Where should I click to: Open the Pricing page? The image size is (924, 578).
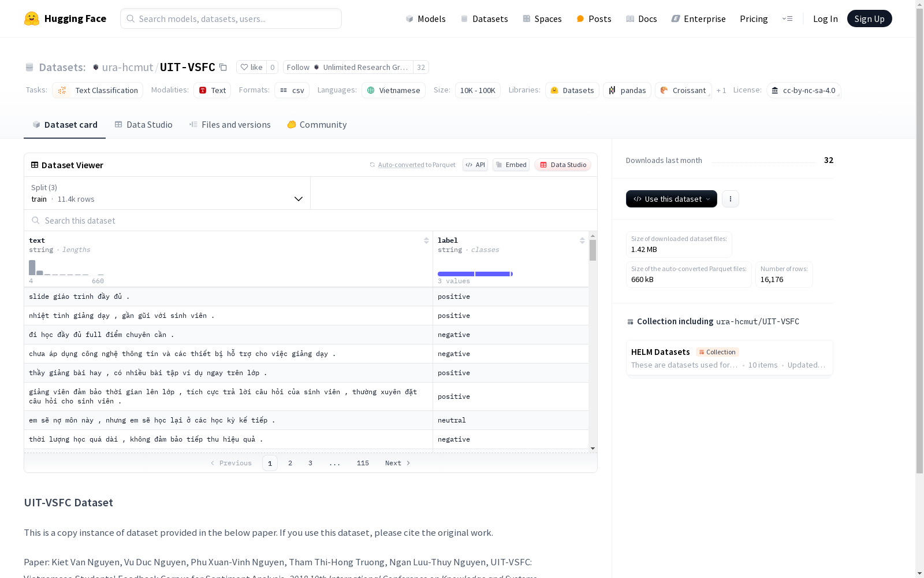pyautogui.click(x=754, y=18)
